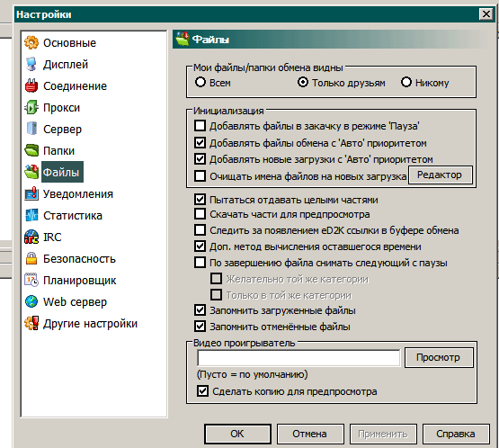Focus the Видео проигрыватель path field
The height and width of the screenshot is (448, 499).
click(299, 358)
